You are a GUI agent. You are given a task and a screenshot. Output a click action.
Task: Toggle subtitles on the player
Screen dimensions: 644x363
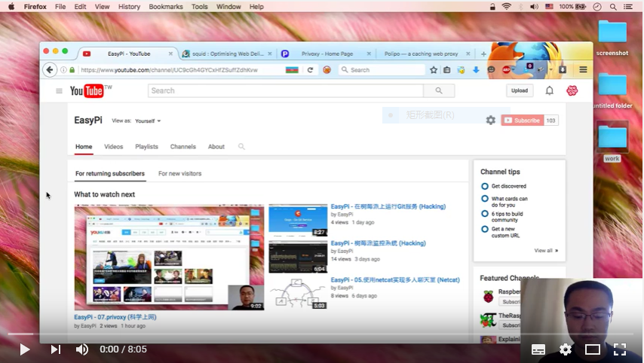pos(538,349)
